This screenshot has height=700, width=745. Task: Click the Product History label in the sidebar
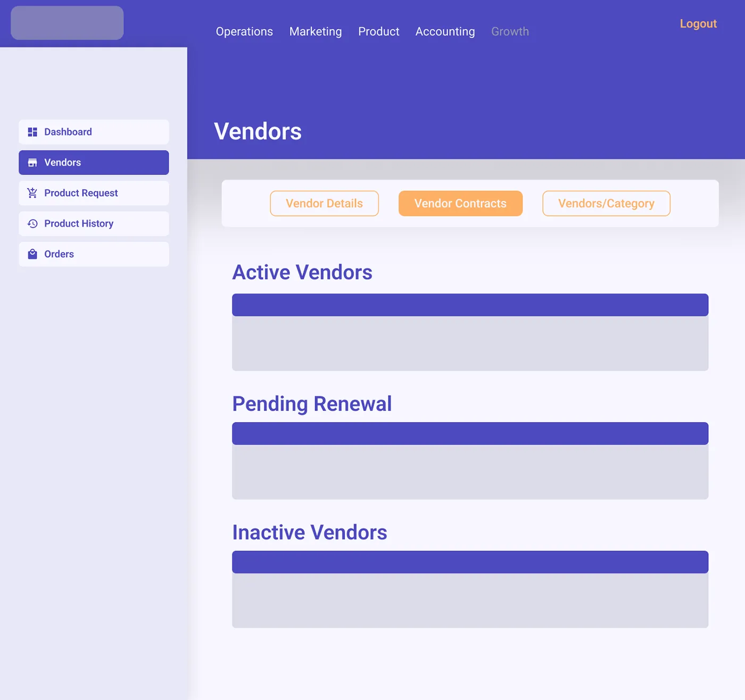tap(79, 224)
